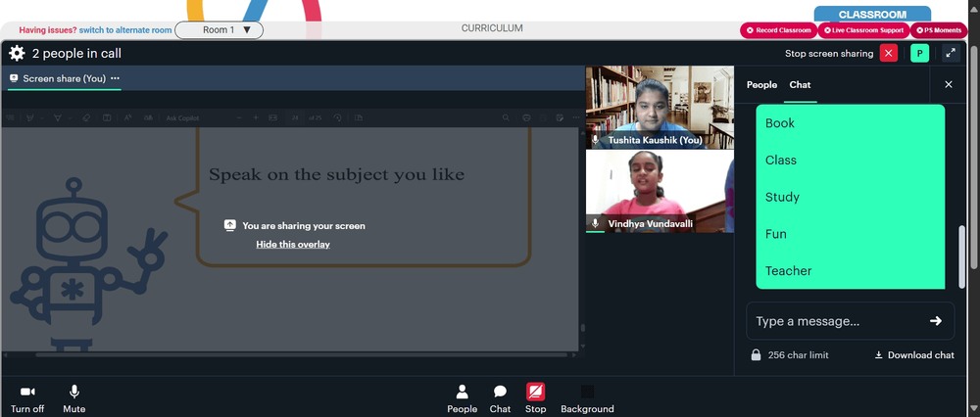The width and height of the screenshot is (980, 417).
Task: Print the PDF document
Action: [x=526, y=117]
